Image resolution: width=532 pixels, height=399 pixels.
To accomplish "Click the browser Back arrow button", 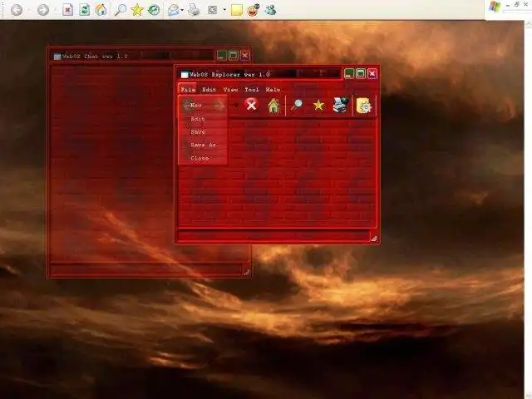I will click(x=17, y=10).
